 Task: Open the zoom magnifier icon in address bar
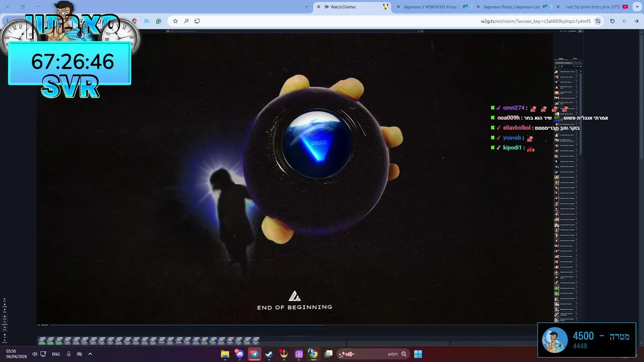coord(186,21)
